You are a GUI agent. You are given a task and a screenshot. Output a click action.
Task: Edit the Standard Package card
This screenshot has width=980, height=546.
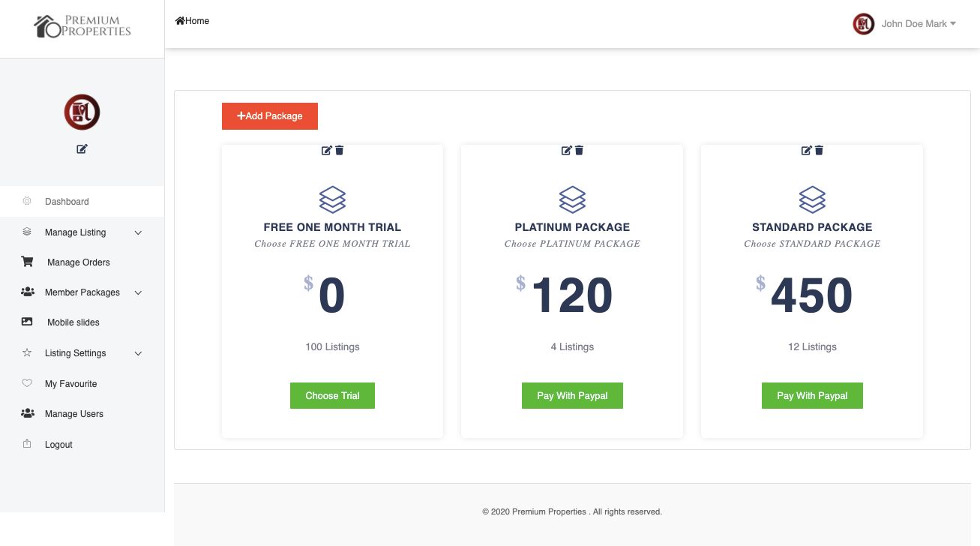pos(806,151)
